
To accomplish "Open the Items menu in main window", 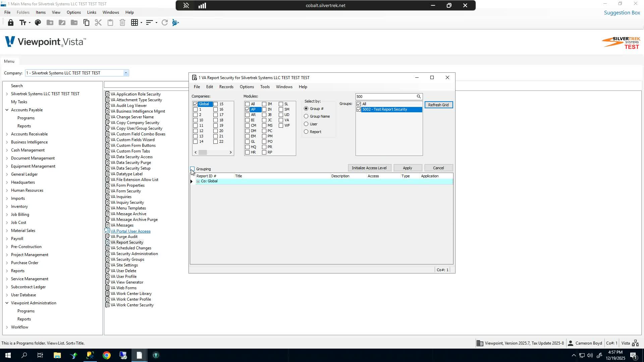I will (41, 12).
